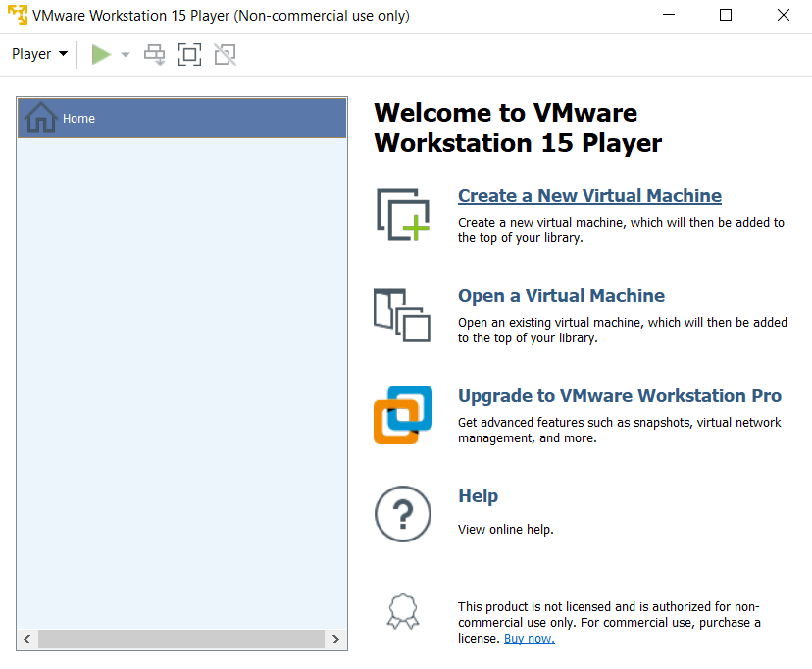812x669 pixels.
Task: Click Upgrade to VMware Workstation Pro link
Action: click(x=620, y=395)
